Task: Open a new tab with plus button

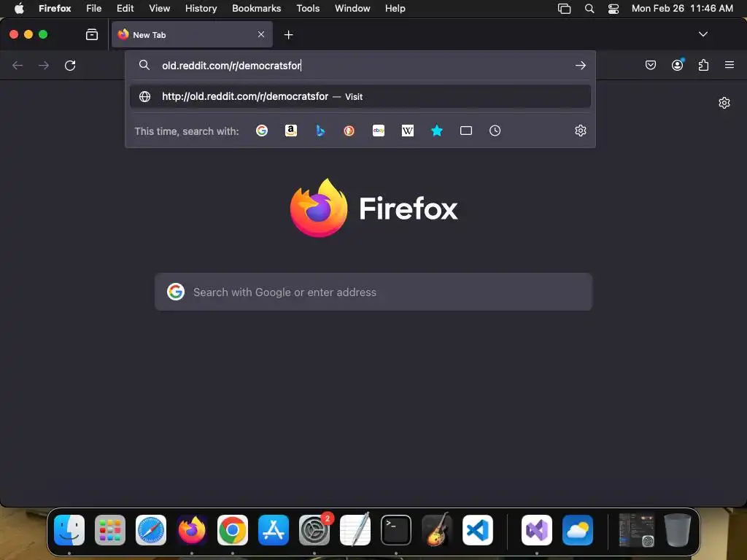Action: (x=288, y=35)
